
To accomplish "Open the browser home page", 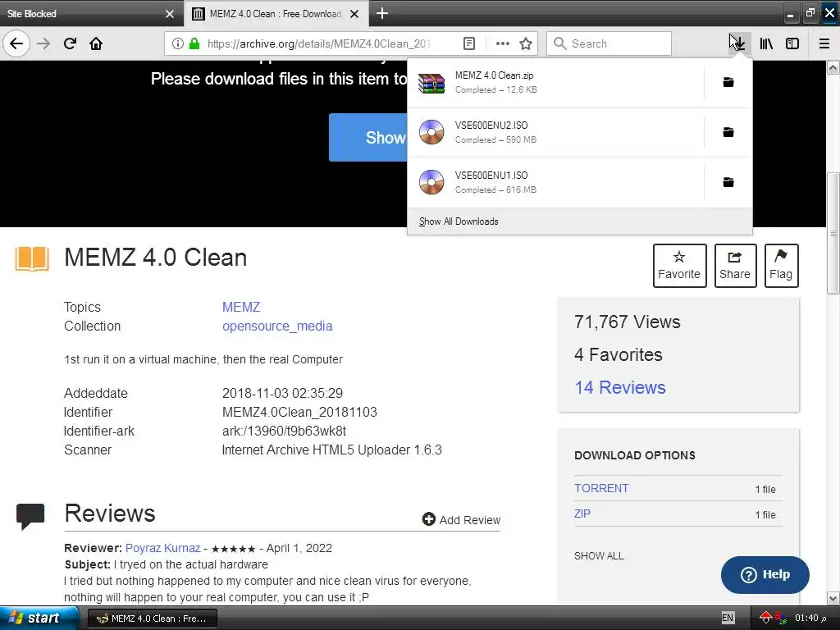I will point(96,43).
